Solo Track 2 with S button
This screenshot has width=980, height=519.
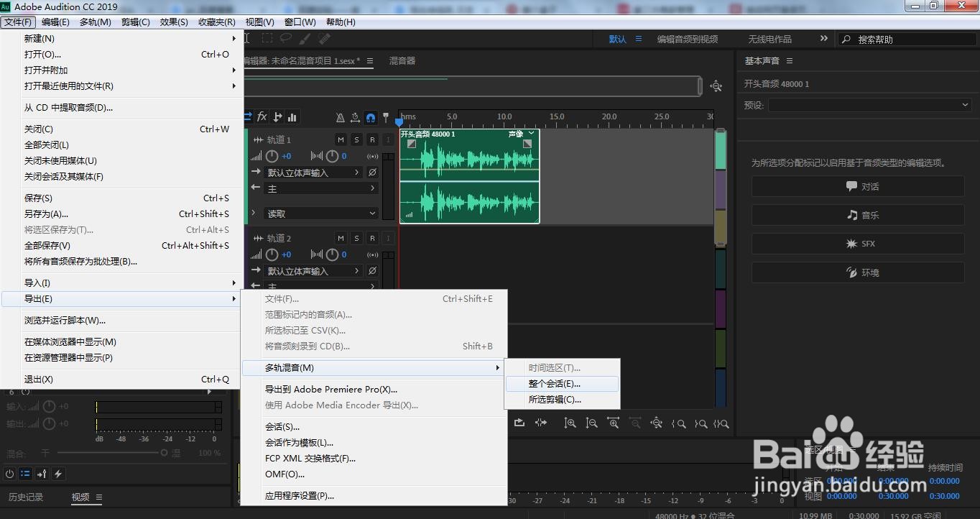pos(356,238)
